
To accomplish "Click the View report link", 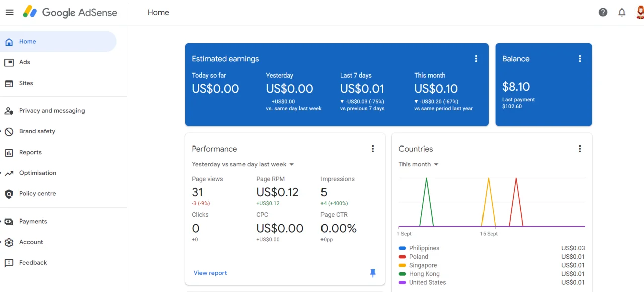I will click(210, 273).
